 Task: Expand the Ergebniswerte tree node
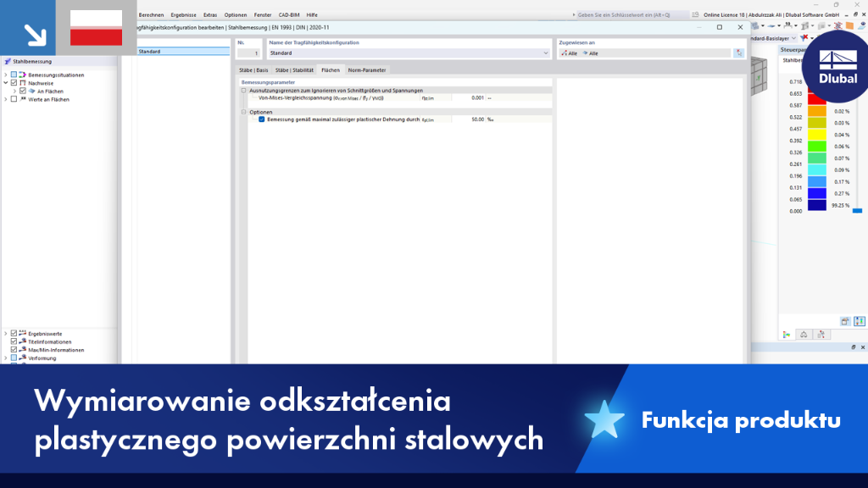tap(6, 334)
